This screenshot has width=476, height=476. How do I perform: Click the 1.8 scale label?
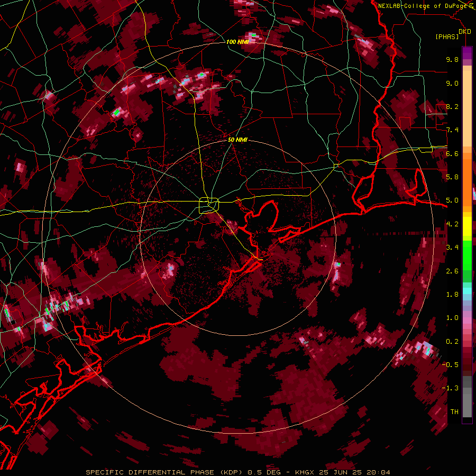pyautogui.click(x=452, y=294)
